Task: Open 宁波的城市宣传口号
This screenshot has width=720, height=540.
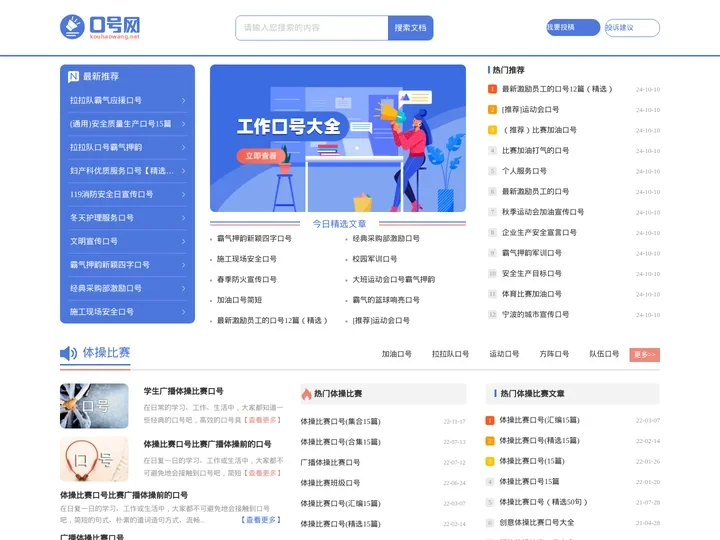Action: click(535, 315)
